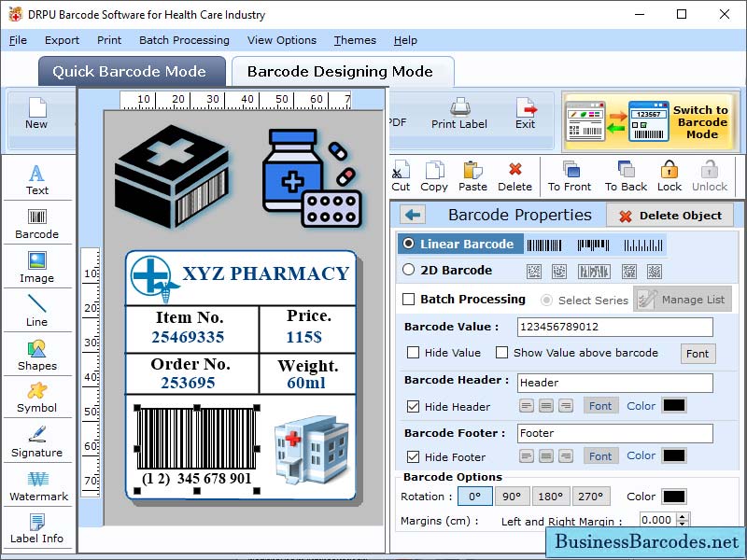This screenshot has width=747, height=560.
Task: Click the Delete Object button
Action: [x=670, y=215]
